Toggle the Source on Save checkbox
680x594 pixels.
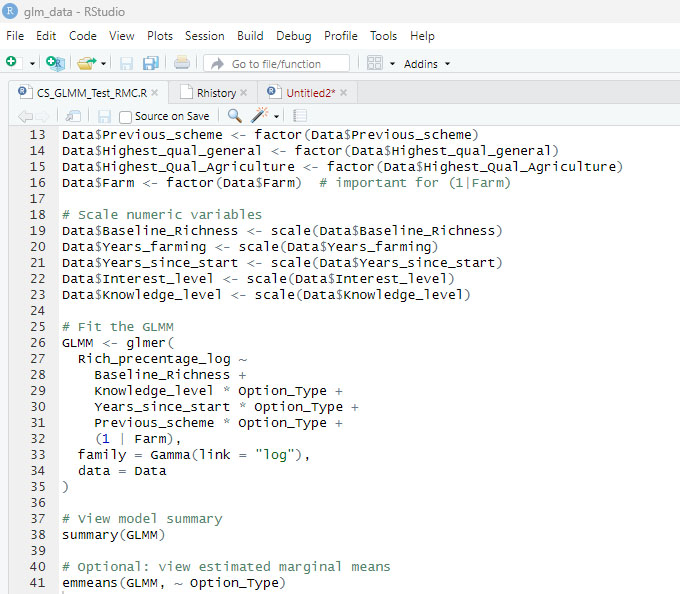pos(125,117)
